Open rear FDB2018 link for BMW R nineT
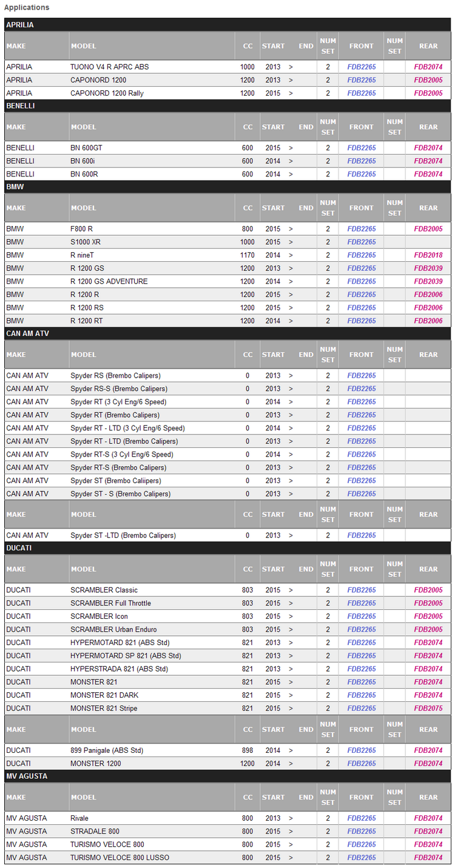 pyautogui.click(x=428, y=255)
